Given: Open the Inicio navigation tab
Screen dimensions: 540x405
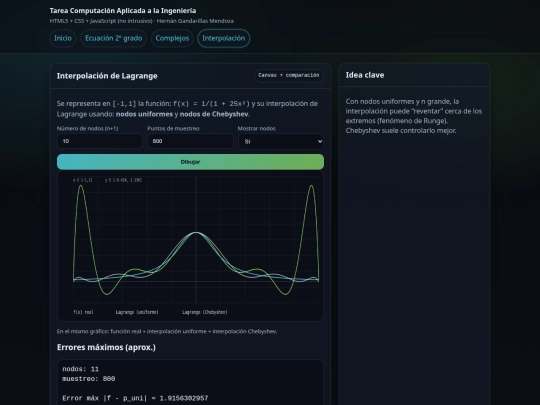Looking at the screenshot, I should [x=63, y=38].
